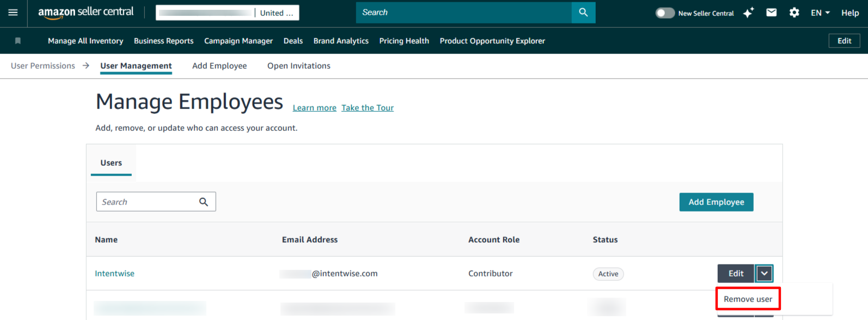Click the teal Add Employee button
This screenshot has height=320, width=868.
[716, 202]
